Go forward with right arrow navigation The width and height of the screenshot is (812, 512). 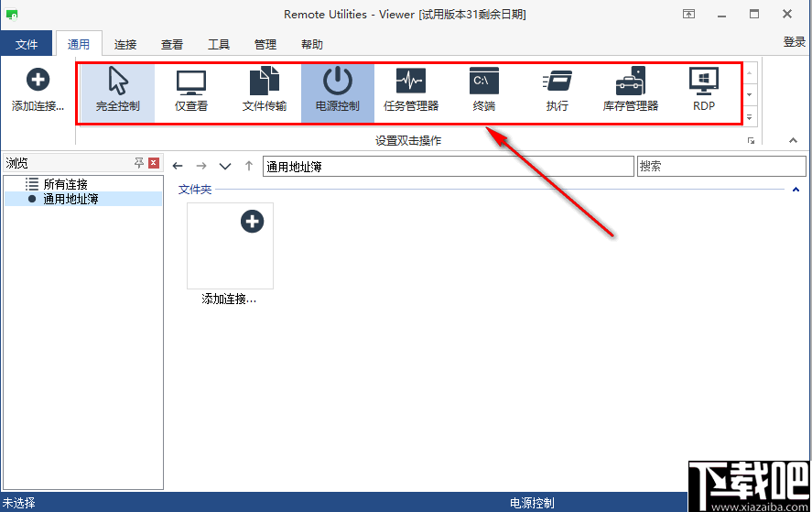201,166
